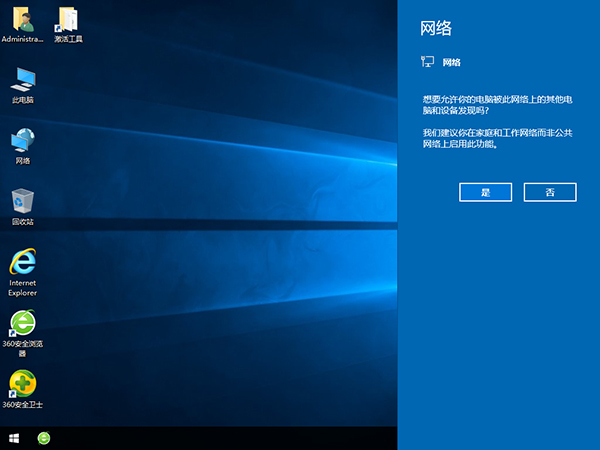The image size is (600, 450).
Task: Click the discovery question text in panel
Action: [x=497, y=105]
